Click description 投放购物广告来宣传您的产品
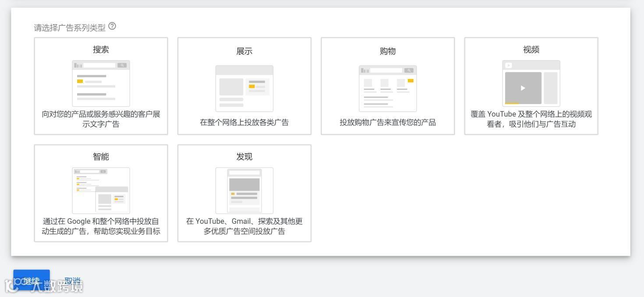Screen dimensions: 644x297 388,122
